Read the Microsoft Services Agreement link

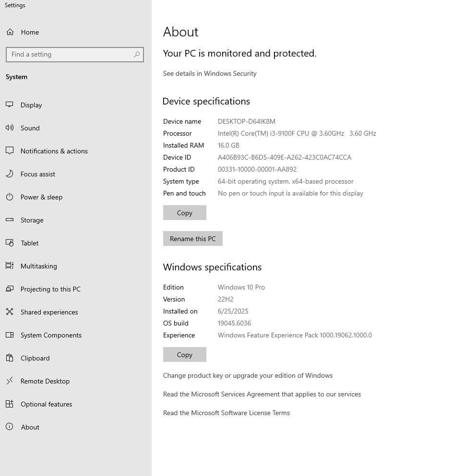pos(262,395)
